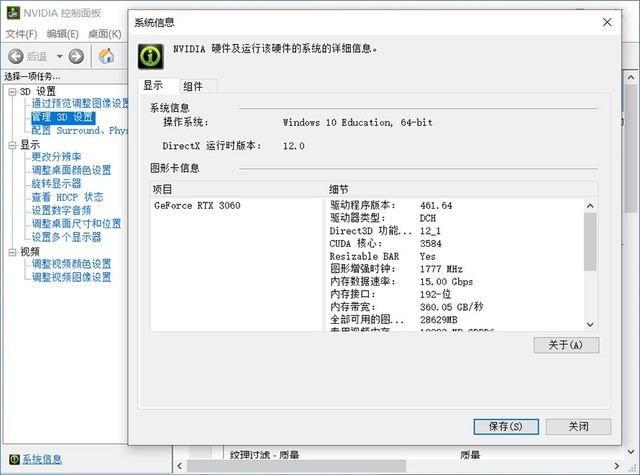This screenshot has height=475, width=640.
Task: Collapse the 3D 设置 tree node
Action: (13, 92)
